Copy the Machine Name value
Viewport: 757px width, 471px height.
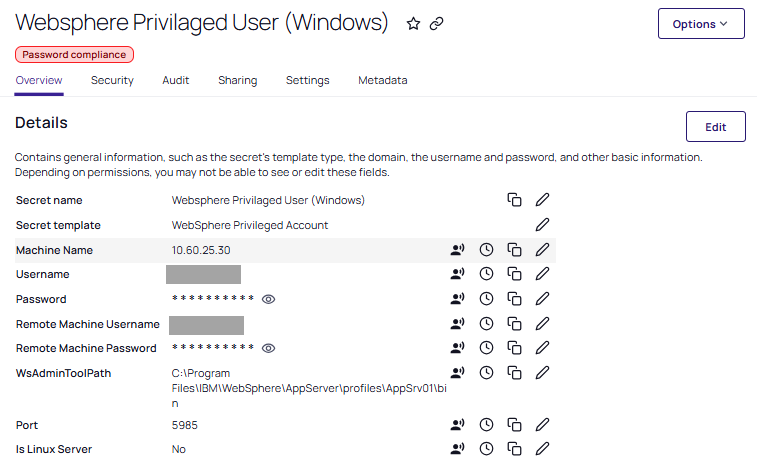pyautogui.click(x=514, y=249)
